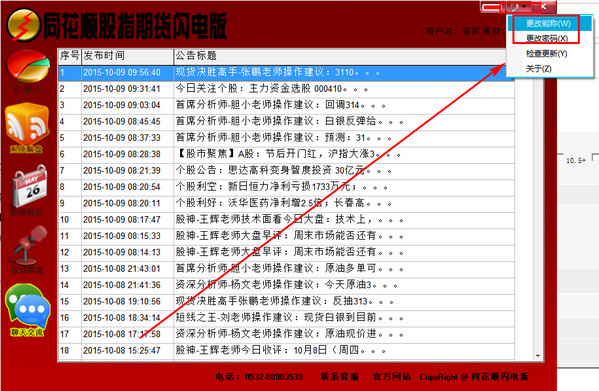Select row 11 股神-王辉老师大盘早评
The image size is (599, 391).
pos(286,236)
